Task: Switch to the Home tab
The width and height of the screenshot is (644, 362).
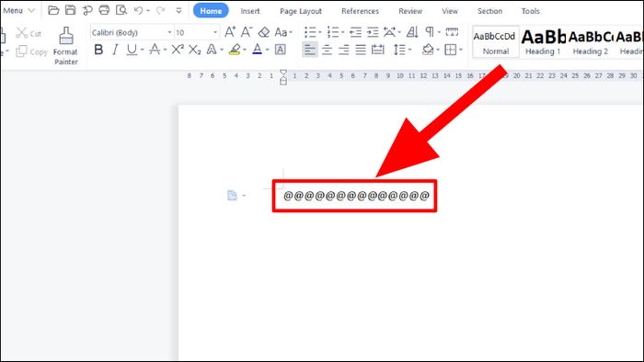Action: click(x=211, y=11)
